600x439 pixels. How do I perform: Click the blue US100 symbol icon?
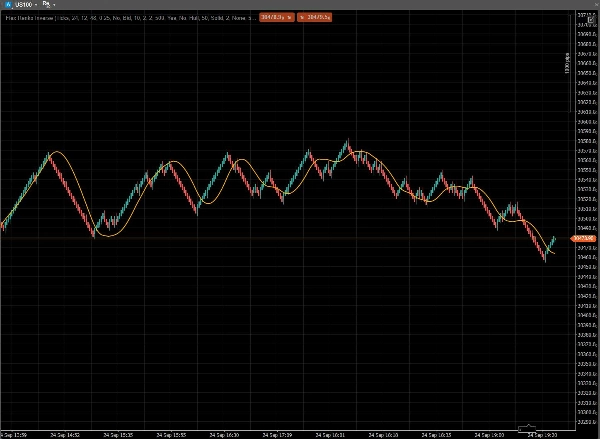pyautogui.click(x=8, y=5)
